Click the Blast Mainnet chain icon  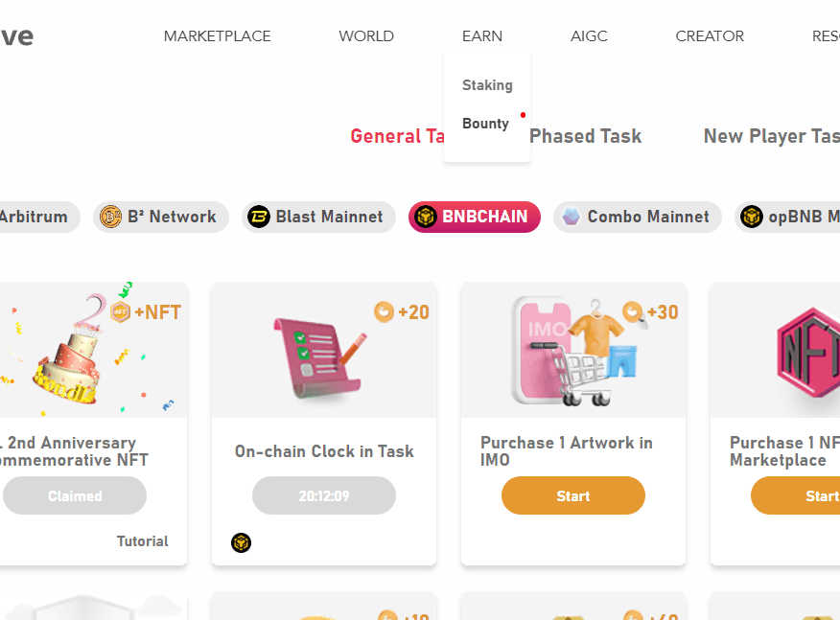coord(259,217)
